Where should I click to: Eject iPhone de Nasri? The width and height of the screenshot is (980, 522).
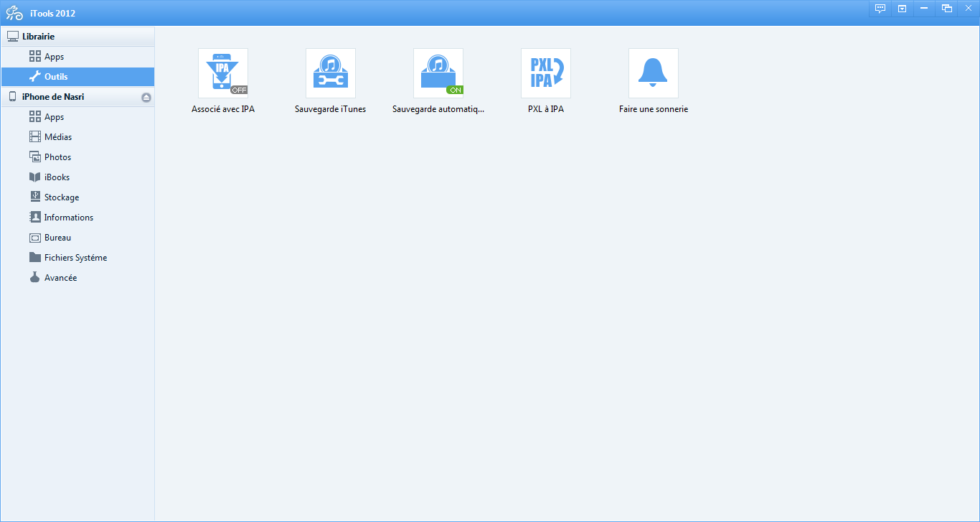click(x=146, y=97)
